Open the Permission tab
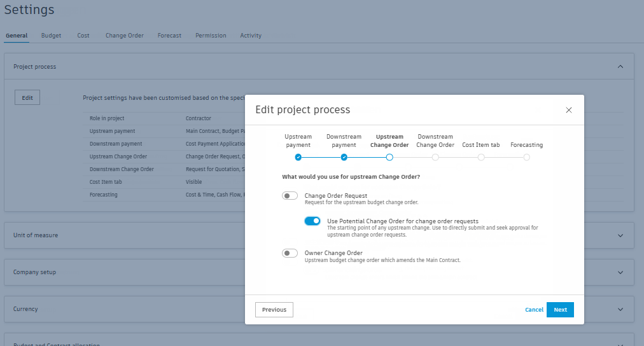Screen dimensions: 644x346 point(211,36)
